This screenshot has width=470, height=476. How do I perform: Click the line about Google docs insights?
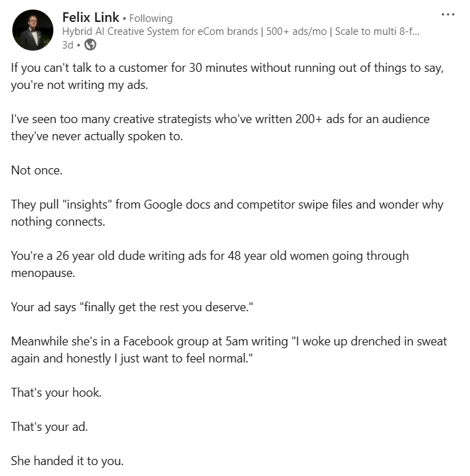pos(227,204)
